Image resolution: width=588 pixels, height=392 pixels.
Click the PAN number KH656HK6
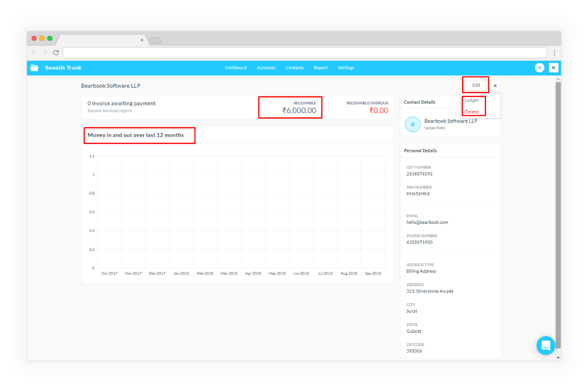click(x=418, y=194)
